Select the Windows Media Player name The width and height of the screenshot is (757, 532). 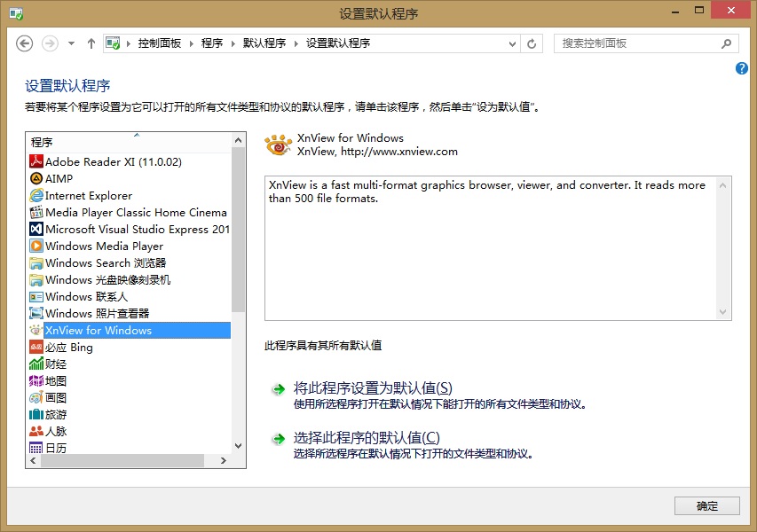pos(105,246)
